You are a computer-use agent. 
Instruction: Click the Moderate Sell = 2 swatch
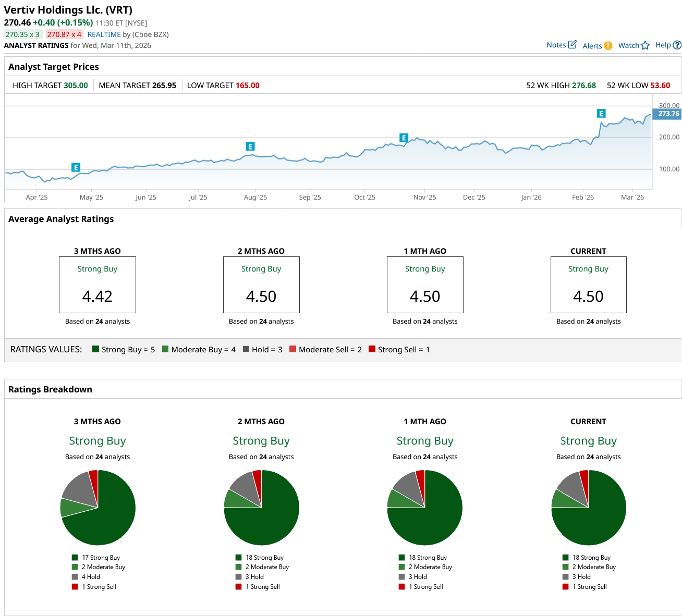point(293,349)
